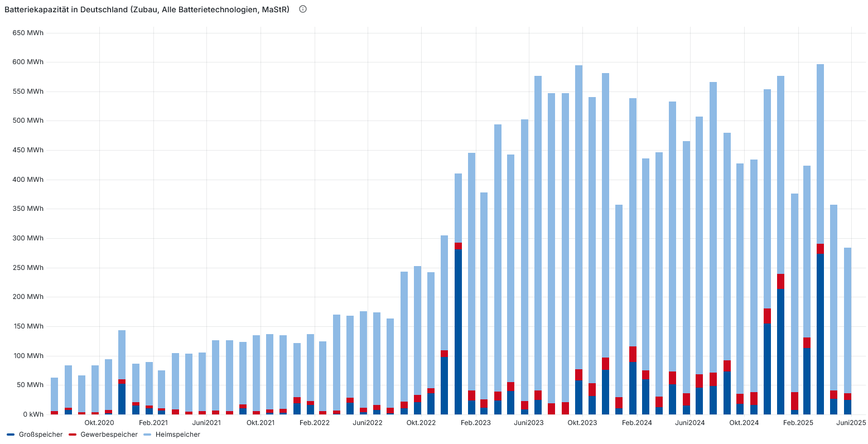Click the red Gewerbespeicher legend marker
This screenshot has width=868, height=444.
(x=73, y=435)
